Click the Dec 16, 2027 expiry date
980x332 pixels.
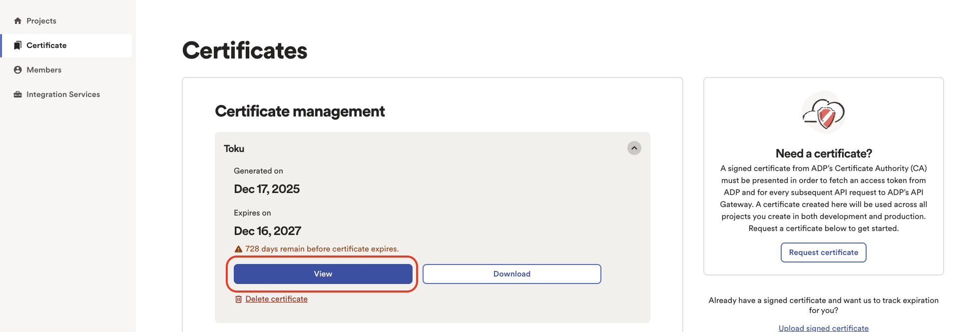268,231
